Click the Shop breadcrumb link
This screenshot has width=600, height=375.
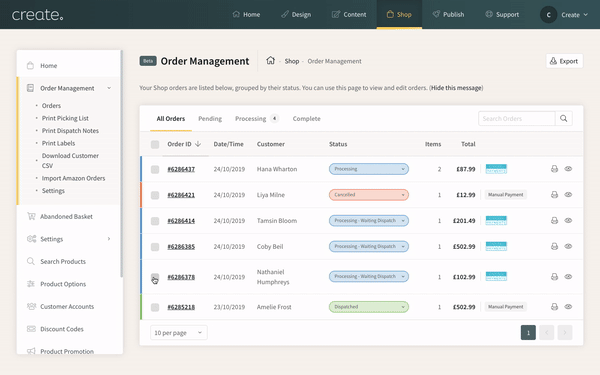[x=292, y=61]
